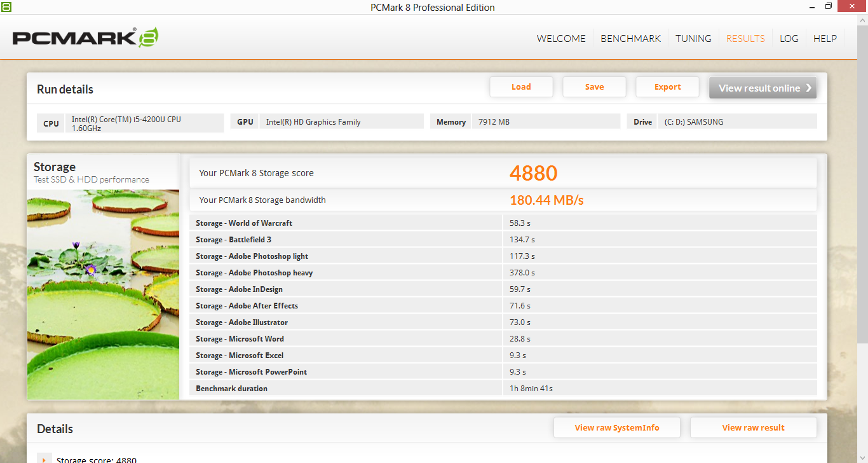Click Storage - Adobe InDesign row
The height and width of the screenshot is (463, 868).
(503, 289)
